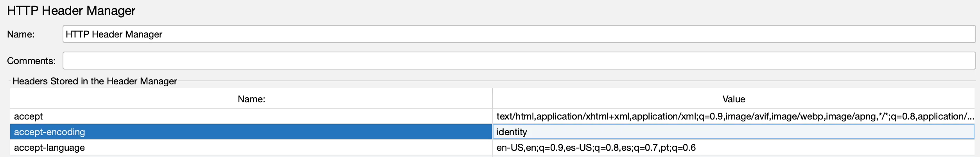This screenshot has width=980, height=157.
Task: Click the Name column header
Action: pos(251,99)
